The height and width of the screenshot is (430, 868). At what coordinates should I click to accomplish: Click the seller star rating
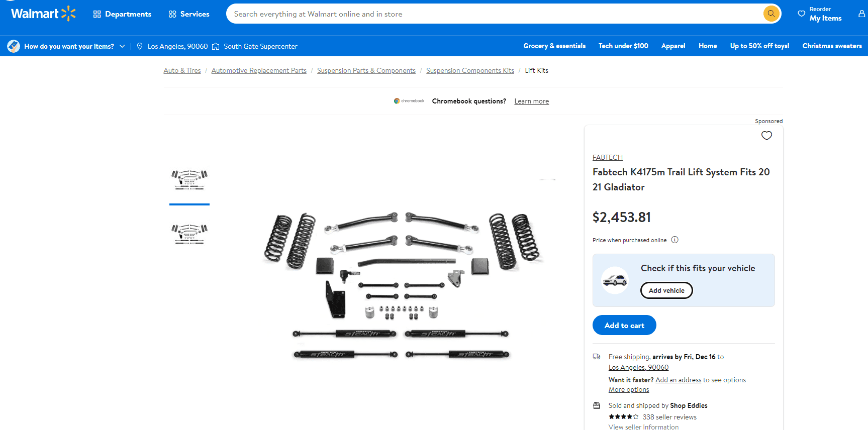tap(623, 417)
